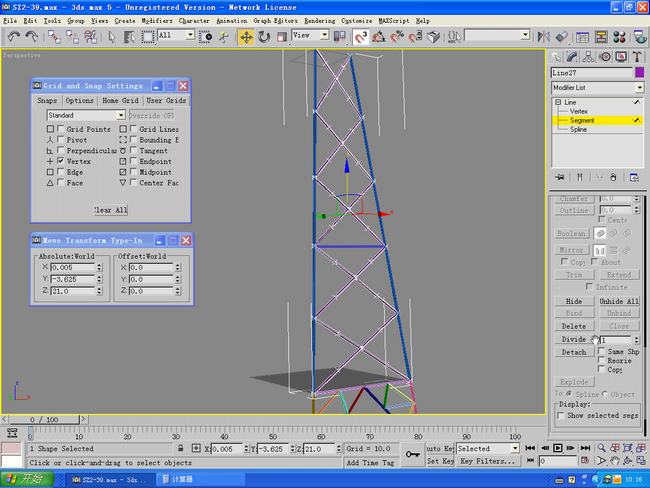Open the Schematic View icon
650x488 pixels.
[x=601, y=37]
